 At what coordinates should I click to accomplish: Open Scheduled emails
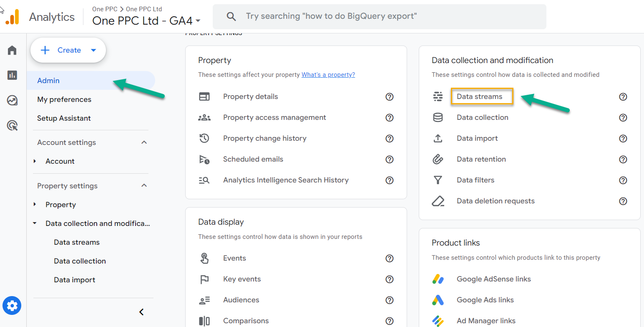(253, 159)
